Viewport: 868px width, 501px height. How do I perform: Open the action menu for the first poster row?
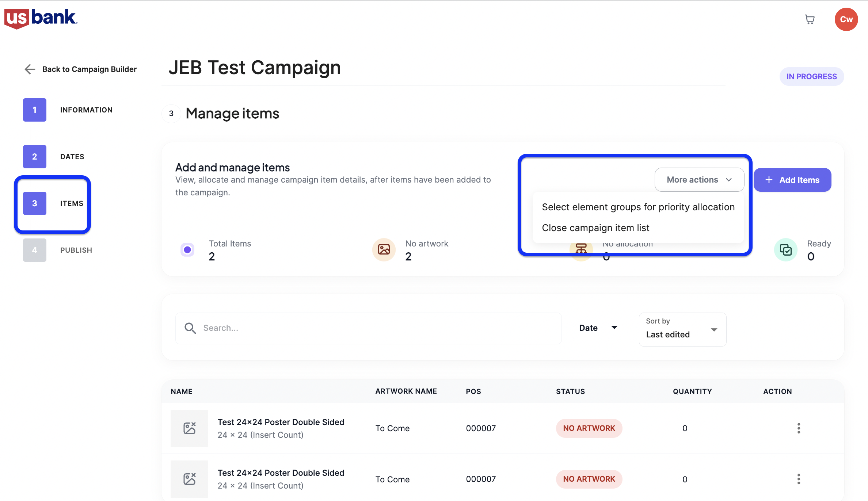(799, 428)
